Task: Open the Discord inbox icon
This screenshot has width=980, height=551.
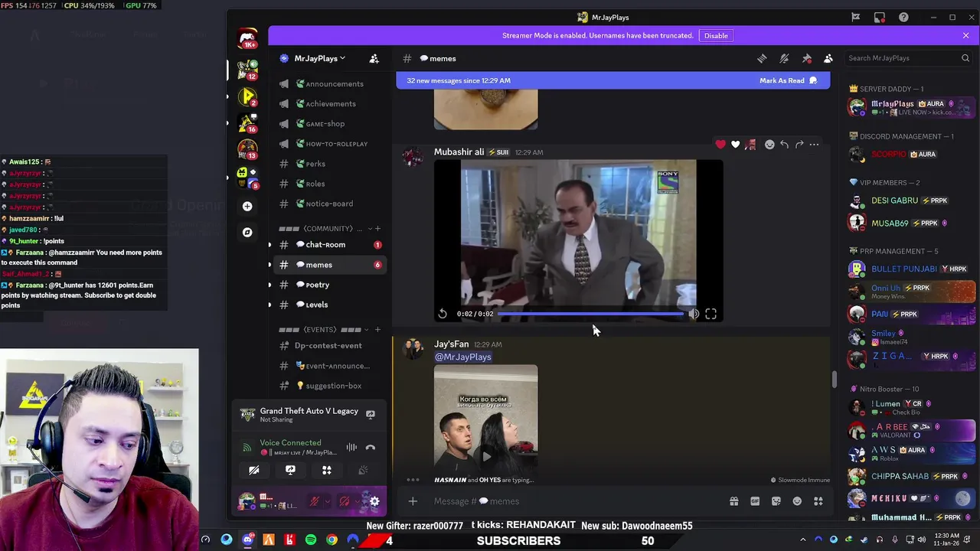Action: pyautogui.click(x=880, y=17)
